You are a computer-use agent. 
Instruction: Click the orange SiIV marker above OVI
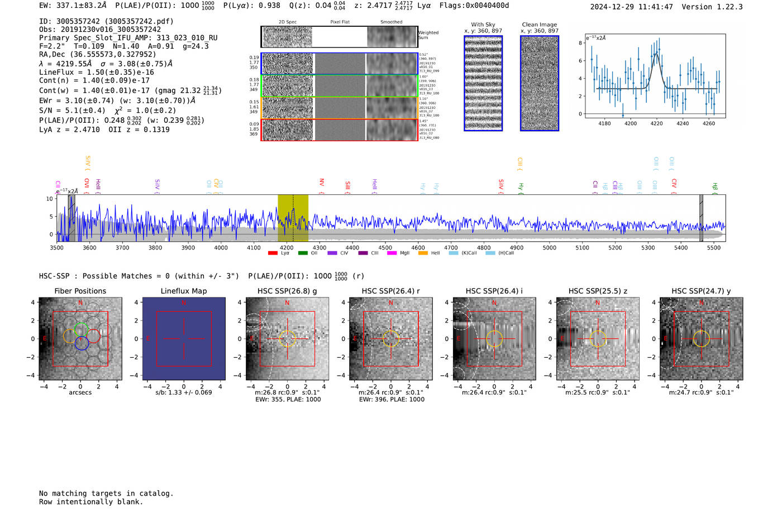point(88,163)
